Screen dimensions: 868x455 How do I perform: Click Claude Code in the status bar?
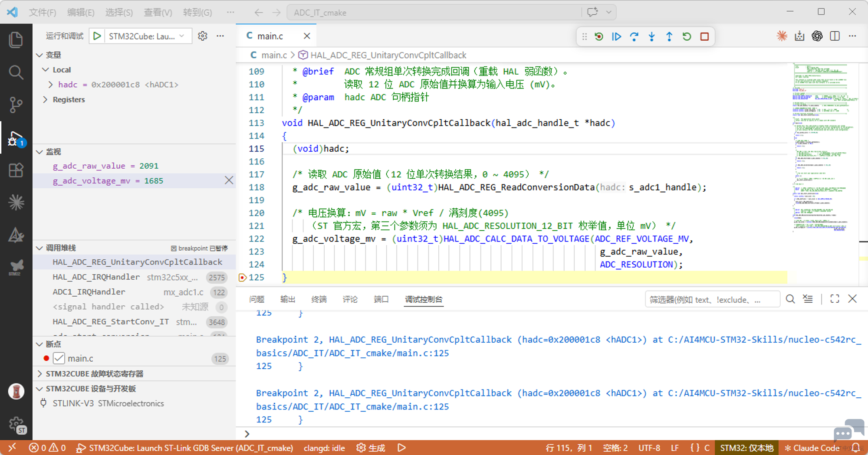click(x=812, y=448)
